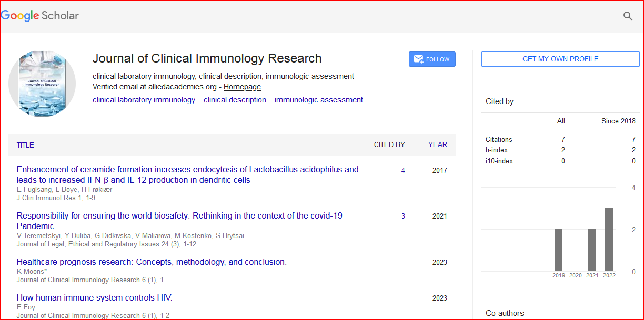The height and width of the screenshot is (320, 644).
Task: Click the search magnifier icon
Action: (628, 16)
